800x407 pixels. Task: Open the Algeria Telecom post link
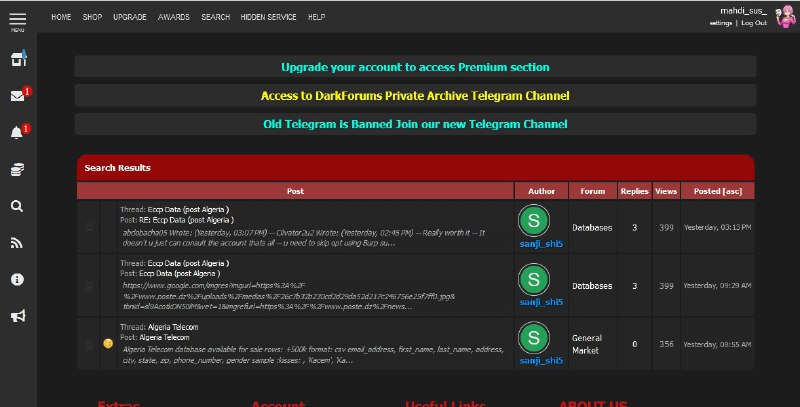pyautogui.click(x=164, y=337)
